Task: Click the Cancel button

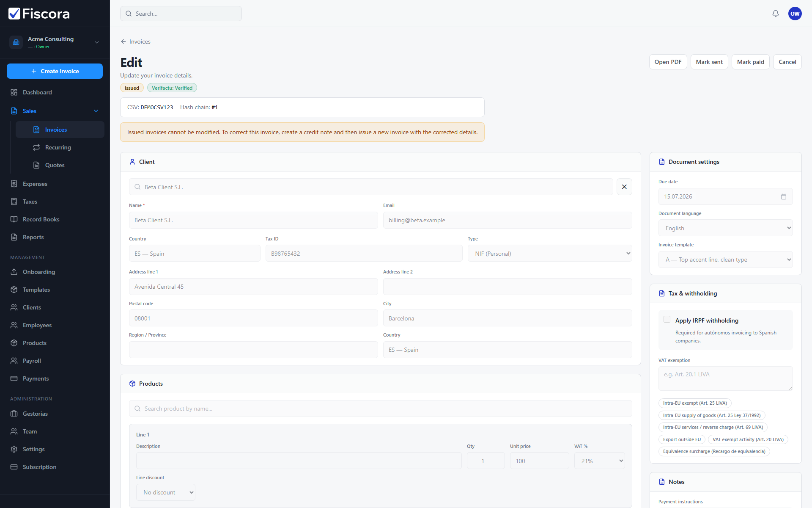Action: (x=787, y=62)
